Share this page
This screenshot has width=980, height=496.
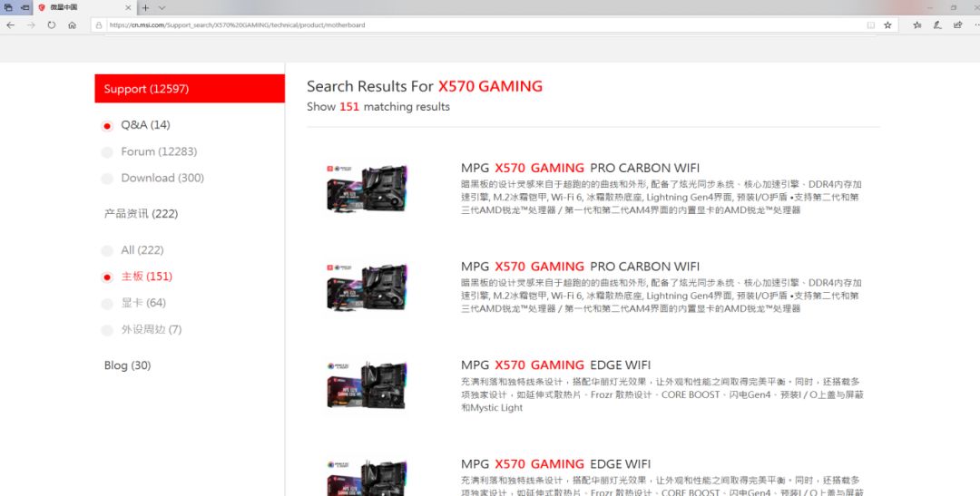(x=957, y=25)
